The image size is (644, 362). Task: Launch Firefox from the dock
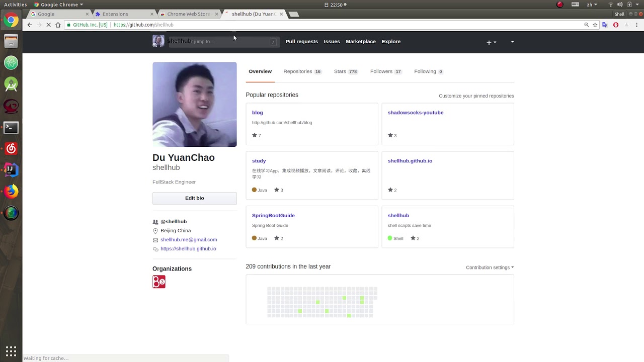click(x=11, y=192)
